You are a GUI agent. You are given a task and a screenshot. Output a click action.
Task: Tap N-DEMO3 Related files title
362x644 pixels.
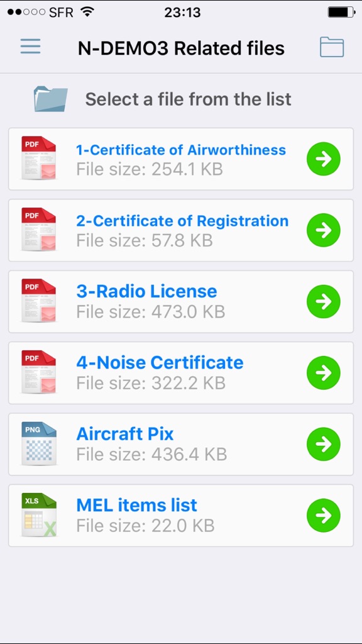pos(181,48)
